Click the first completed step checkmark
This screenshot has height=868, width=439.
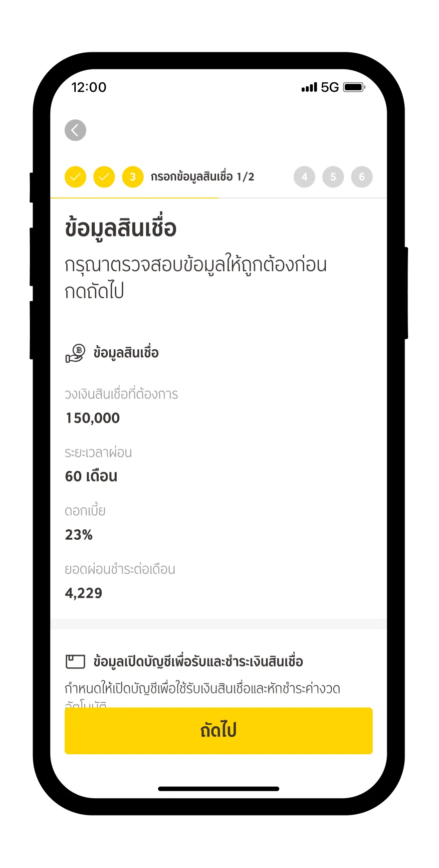75,177
